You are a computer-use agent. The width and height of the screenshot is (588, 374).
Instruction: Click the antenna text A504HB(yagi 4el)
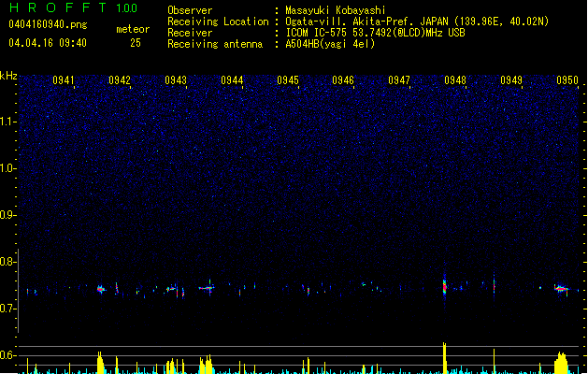point(330,44)
